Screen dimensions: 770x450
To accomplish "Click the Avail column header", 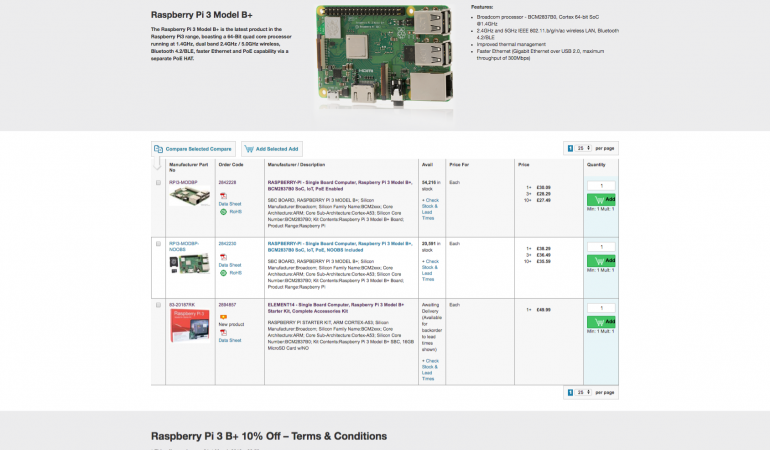I will point(427,165).
